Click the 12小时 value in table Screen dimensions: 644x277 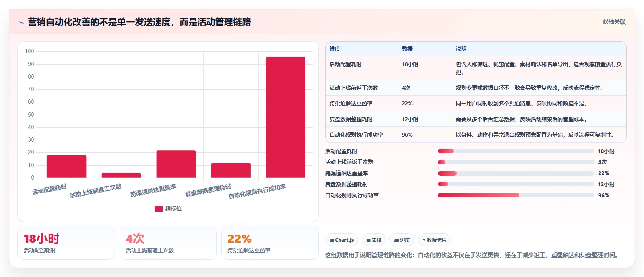tap(410, 119)
